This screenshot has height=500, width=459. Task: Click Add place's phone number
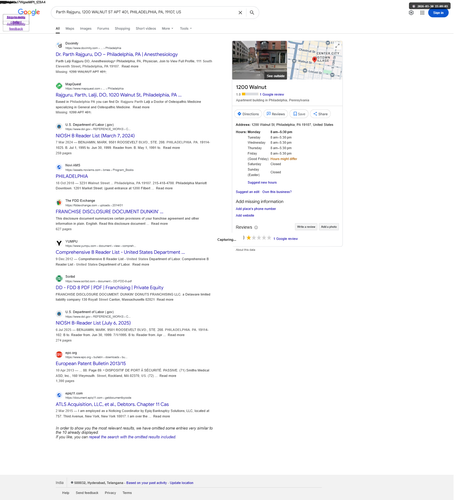[256, 209]
